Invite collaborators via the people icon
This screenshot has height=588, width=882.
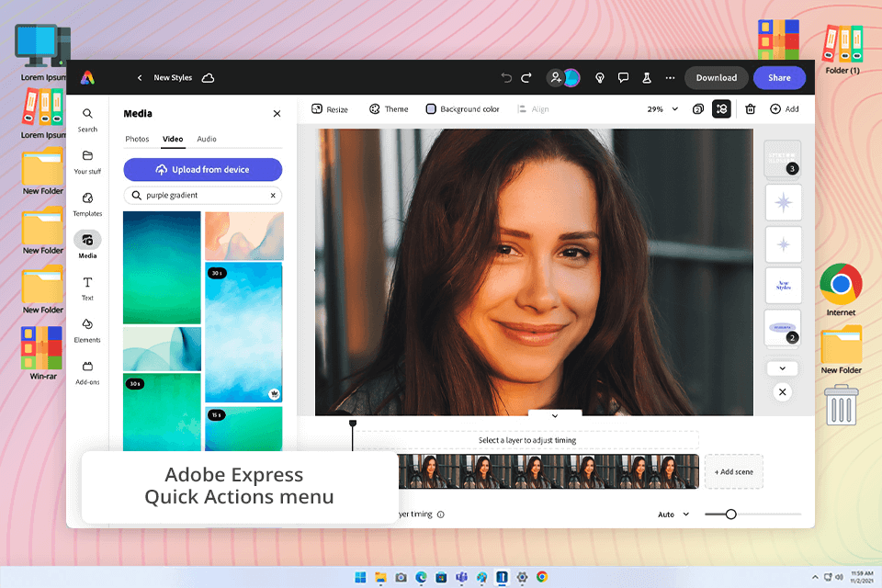[556, 78]
